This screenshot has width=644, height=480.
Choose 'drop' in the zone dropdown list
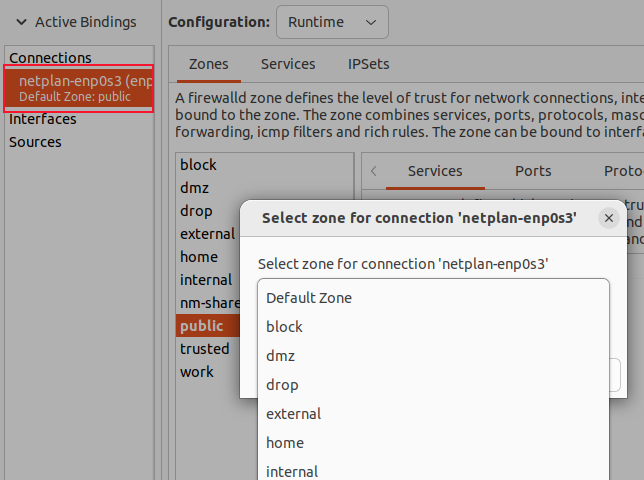point(282,385)
